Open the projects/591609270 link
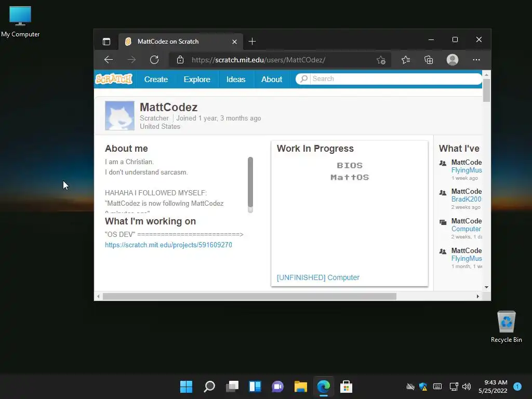 (168, 245)
